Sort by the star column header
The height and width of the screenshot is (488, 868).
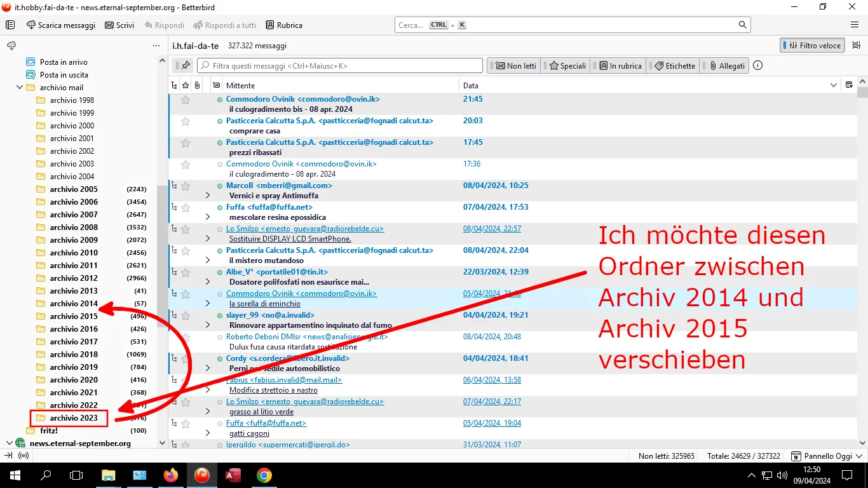[x=186, y=85]
